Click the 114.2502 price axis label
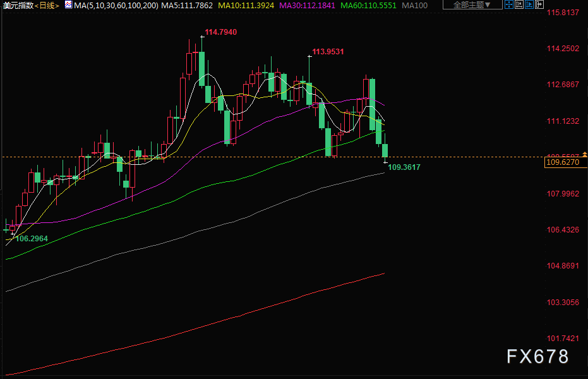 point(563,49)
